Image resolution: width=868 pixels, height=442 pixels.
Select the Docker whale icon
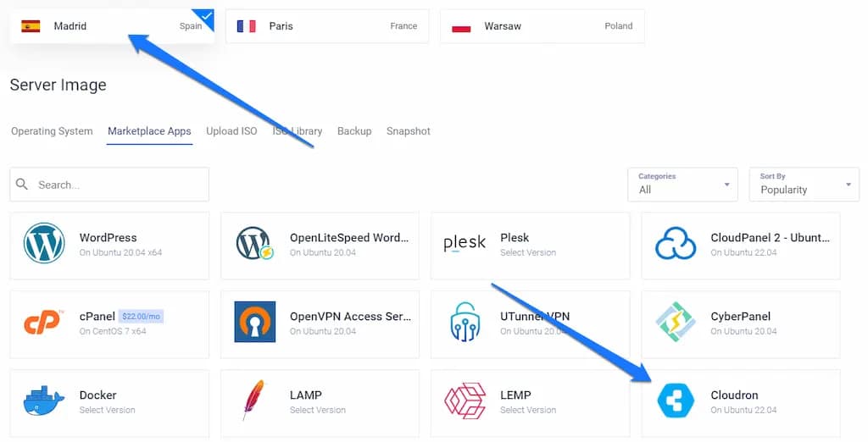44,401
